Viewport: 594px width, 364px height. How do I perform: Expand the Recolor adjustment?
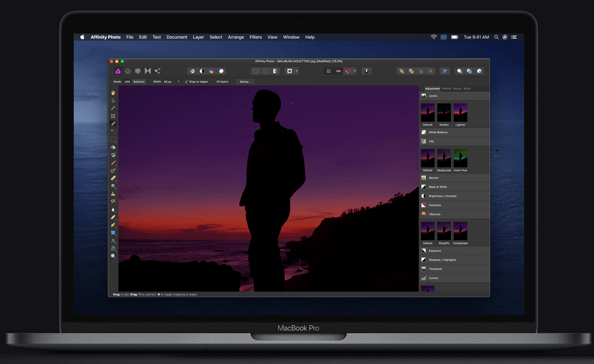point(455,177)
